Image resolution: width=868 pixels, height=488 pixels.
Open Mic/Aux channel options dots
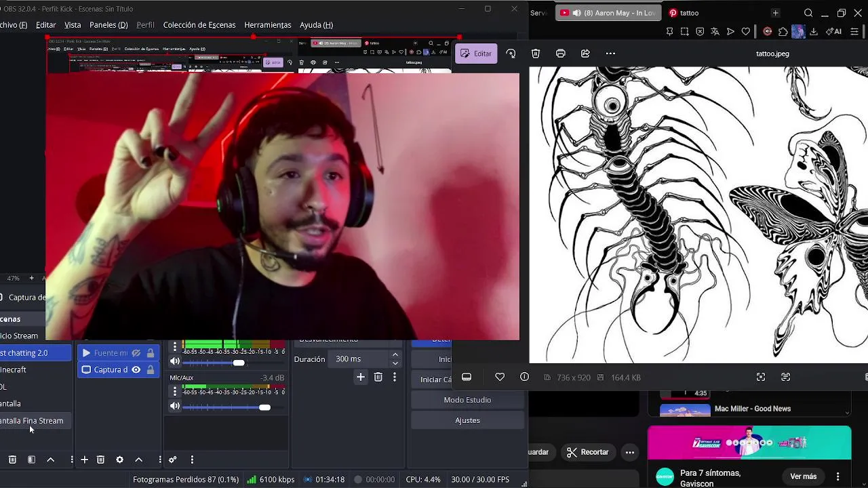tap(175, 391)
